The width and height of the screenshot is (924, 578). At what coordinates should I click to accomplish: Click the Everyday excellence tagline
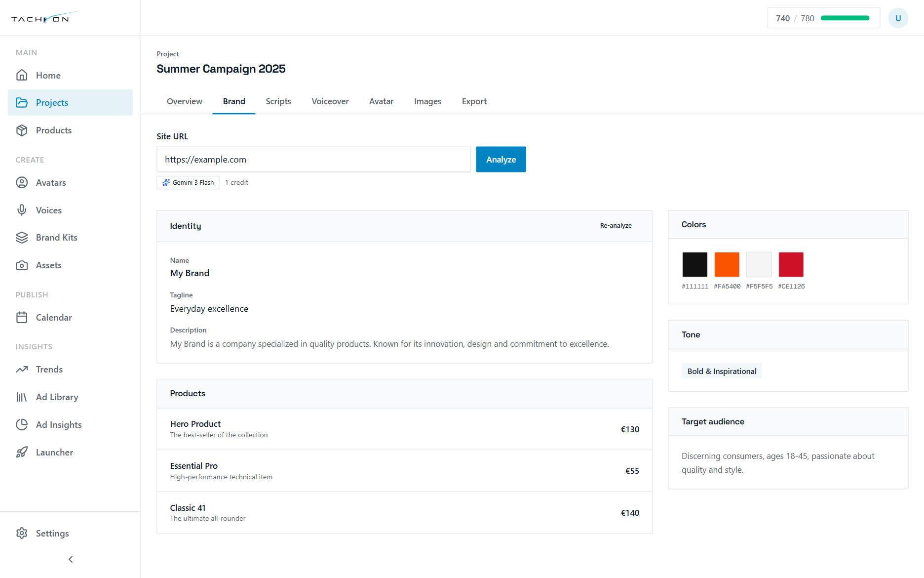coord(209,309)
